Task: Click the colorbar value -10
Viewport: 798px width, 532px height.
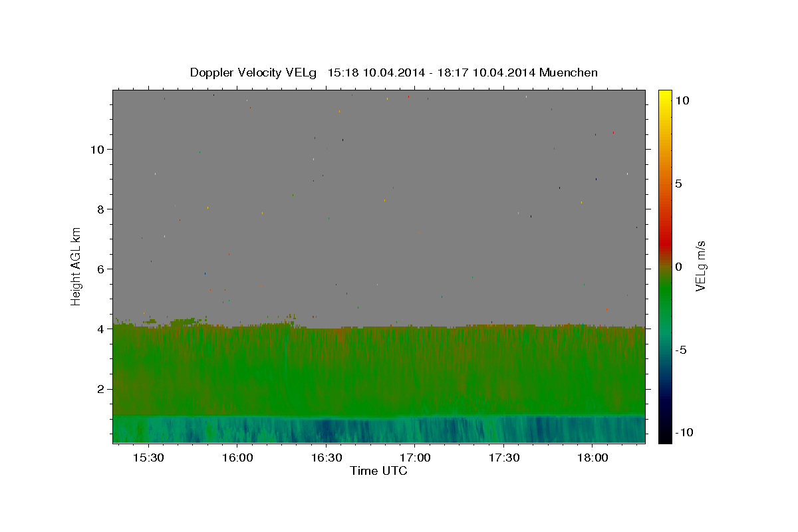Action: tap(684, 433)
